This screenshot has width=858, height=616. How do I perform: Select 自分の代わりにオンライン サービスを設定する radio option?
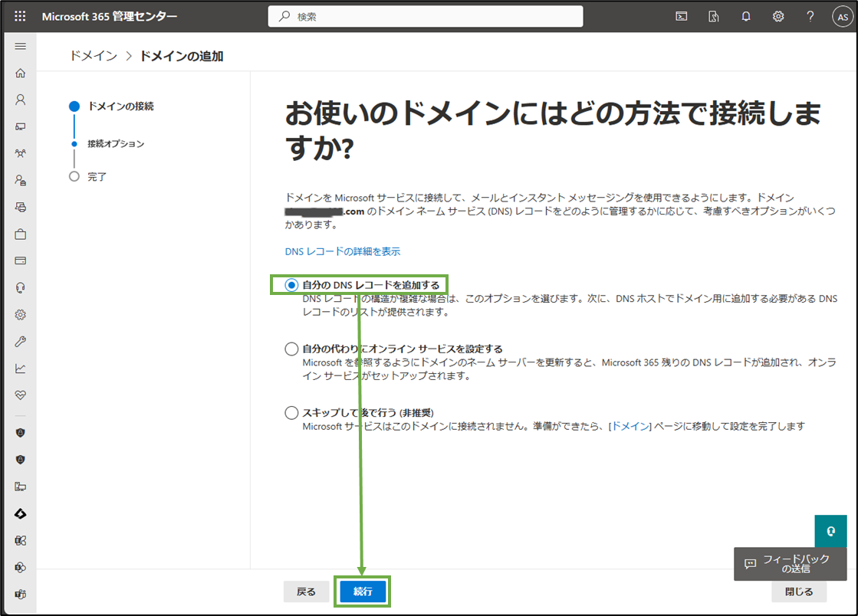(291, 349)
